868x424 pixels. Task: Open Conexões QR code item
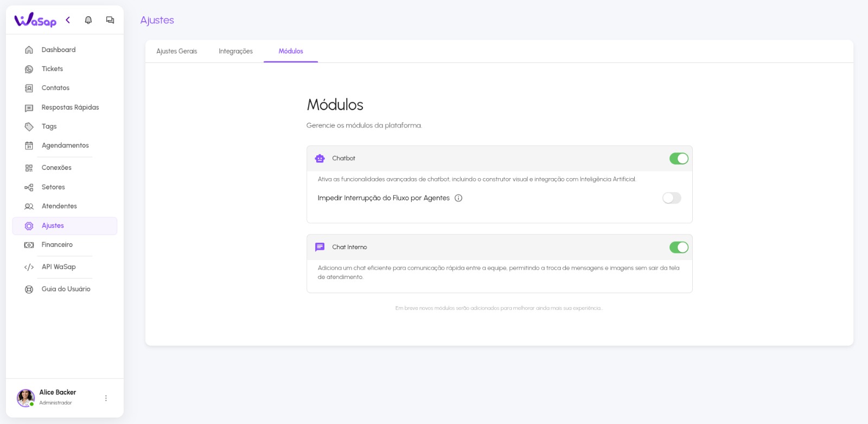click(x=56, y=168)
